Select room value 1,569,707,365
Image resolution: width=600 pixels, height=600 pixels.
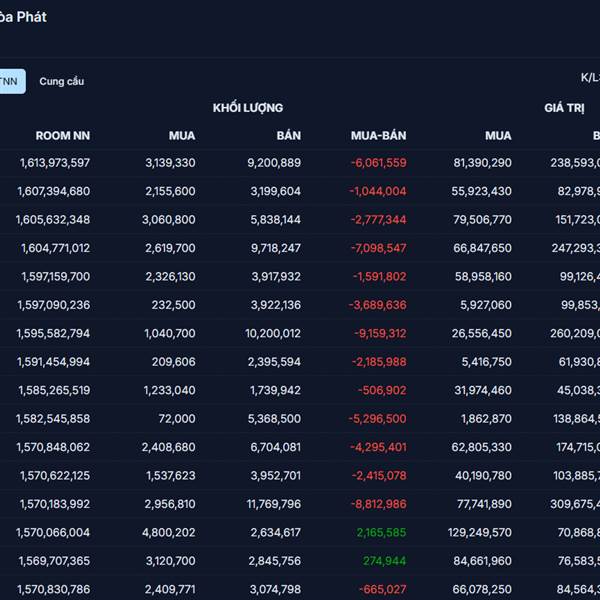[x=54, y=561]
